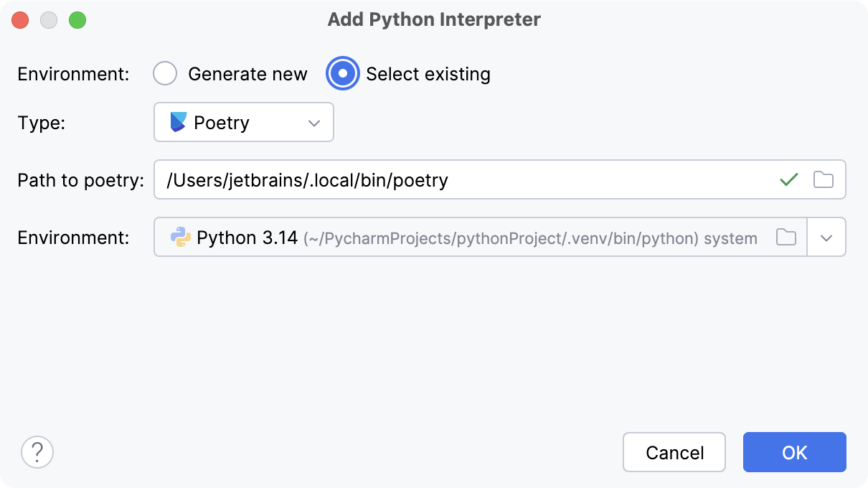Select the Select existing radio button
The height and width of the screenshot is (488, 868).
(343, 73)
